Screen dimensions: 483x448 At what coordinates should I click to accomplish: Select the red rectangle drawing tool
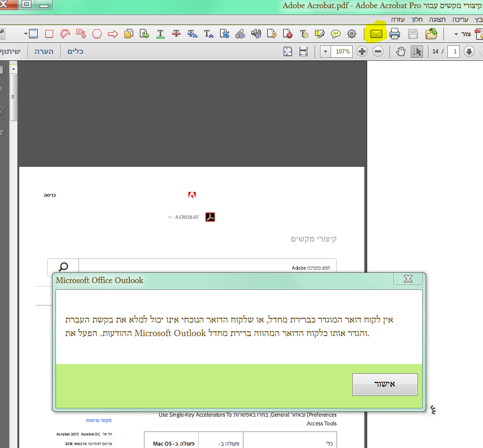[x=49, y=34]
